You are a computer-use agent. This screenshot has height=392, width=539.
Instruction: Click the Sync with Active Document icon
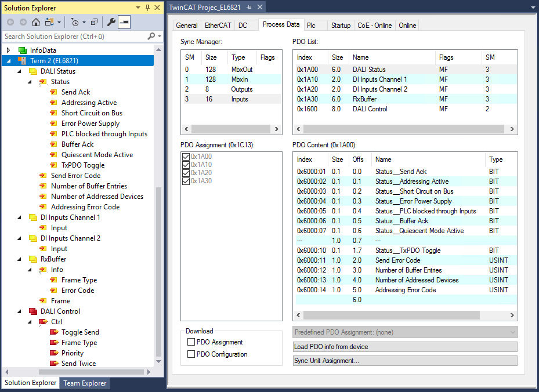point(49,21)
